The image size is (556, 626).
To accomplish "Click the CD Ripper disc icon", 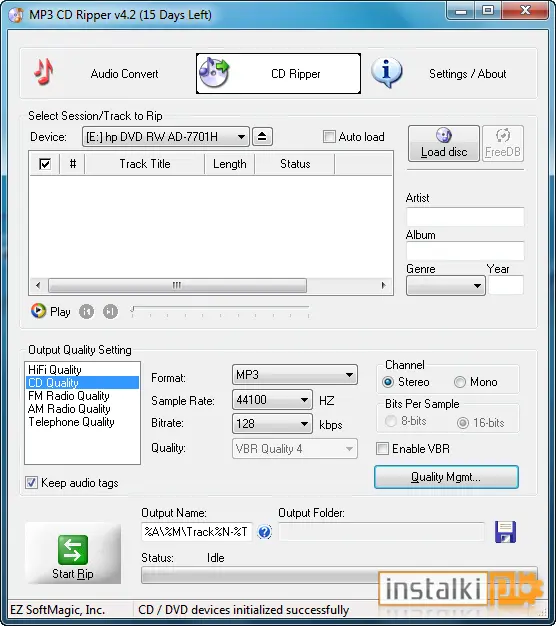I will tap(214, 73).
